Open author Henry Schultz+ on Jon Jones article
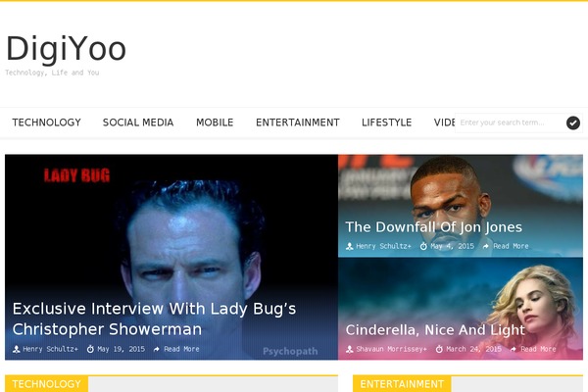Screen dimensions: 588x392 [x=383, y=246]
